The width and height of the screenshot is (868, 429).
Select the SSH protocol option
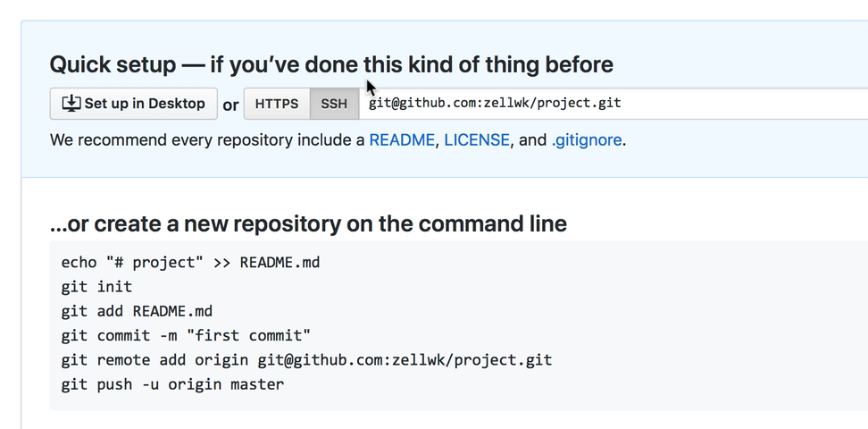pyautogui.click(x=334, y=104)
